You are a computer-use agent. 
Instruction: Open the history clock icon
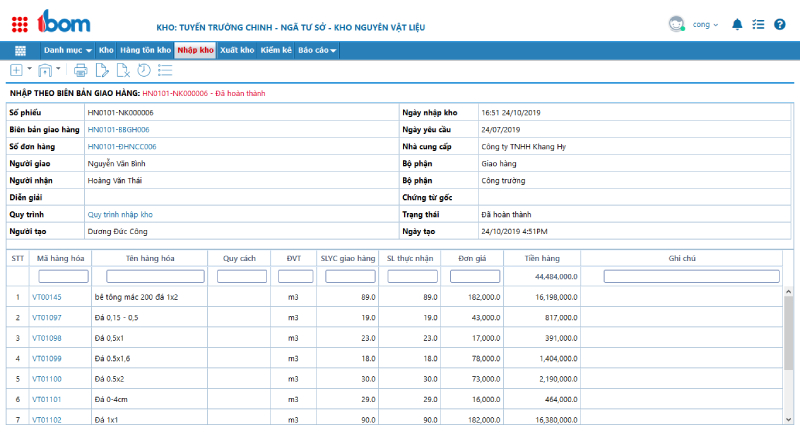tap(144, 70)
